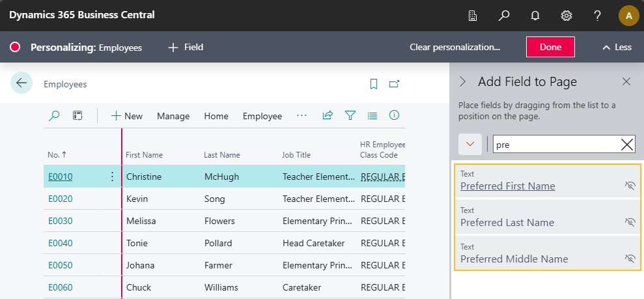Toggle visibility of Preferred First Name
The width and height of the screenshot is (644, 299).
[x=630, y=185]
